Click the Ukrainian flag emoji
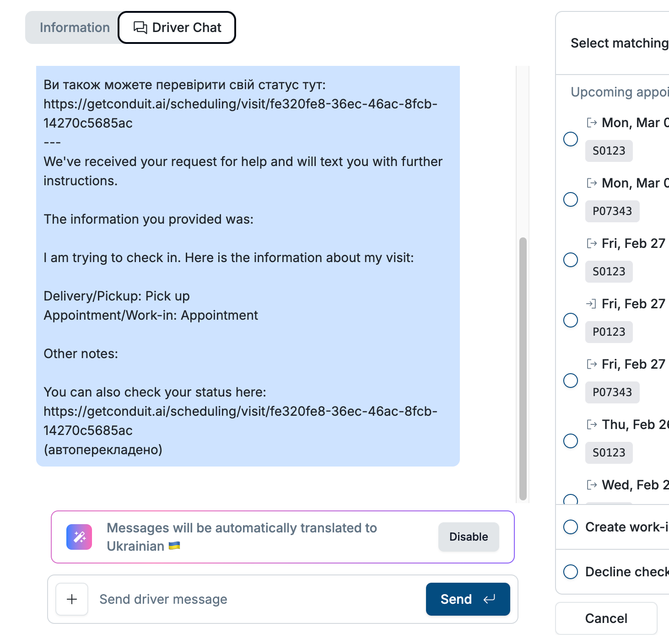 [174, 546]
